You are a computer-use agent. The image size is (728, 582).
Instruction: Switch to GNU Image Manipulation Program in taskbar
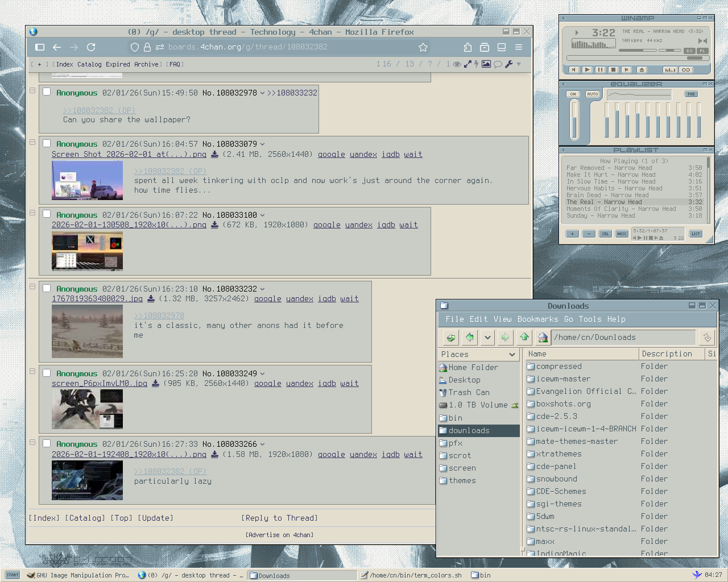click(x=78, y=575)
